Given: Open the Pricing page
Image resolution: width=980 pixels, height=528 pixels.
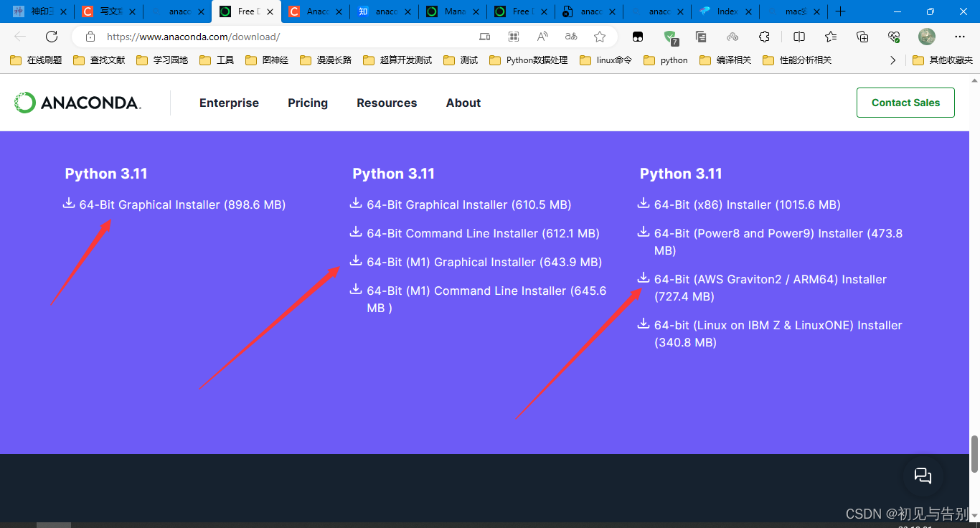Looking at the screenshot, I should point(308,103).
